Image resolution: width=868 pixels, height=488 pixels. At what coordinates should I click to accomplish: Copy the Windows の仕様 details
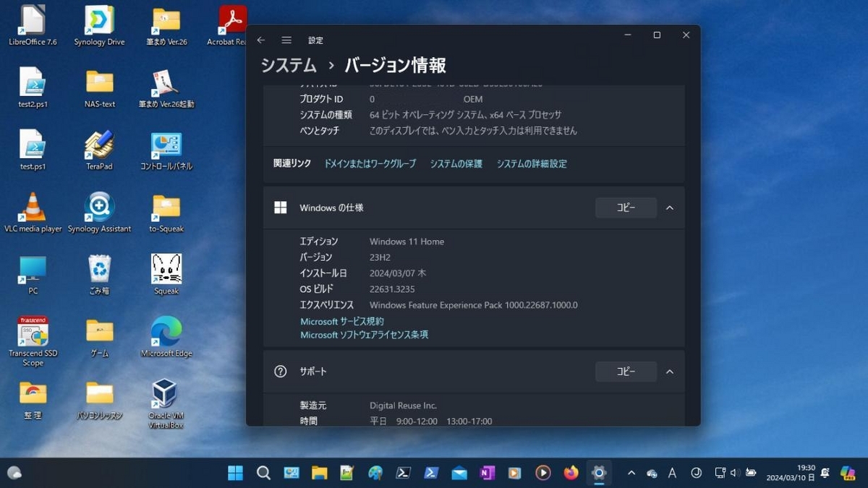[x=626, y=207]
